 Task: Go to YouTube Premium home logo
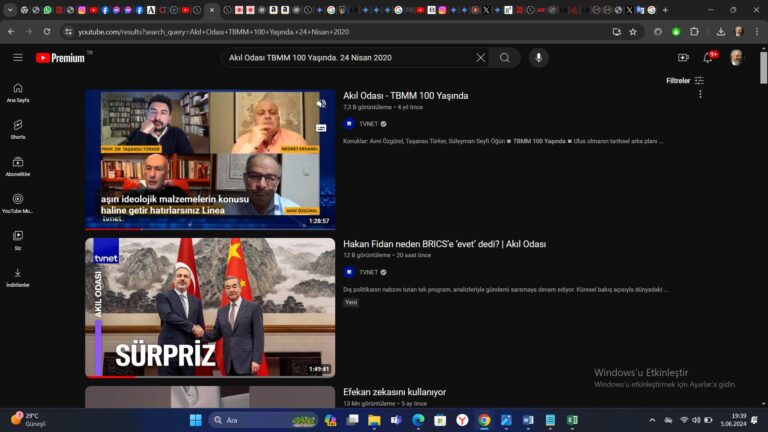pos(60,58)
